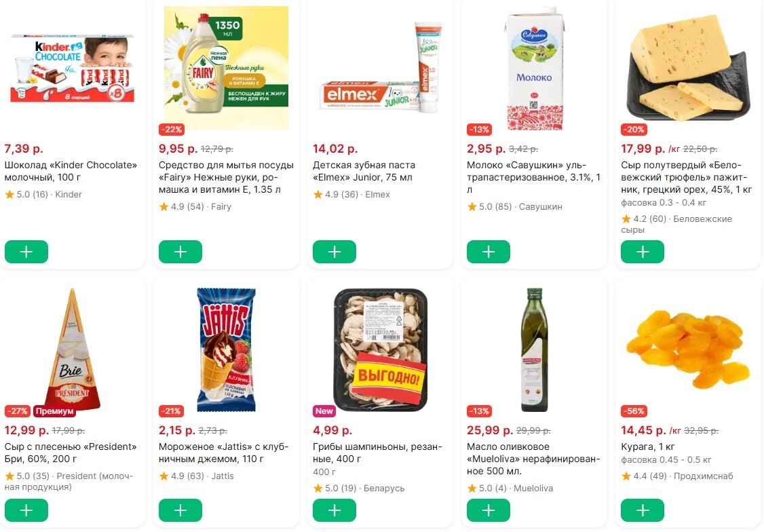This screenshot has width=764, height=532.
Task: Add Mueloliva olive oil to cart
Action: pyautogui.click(x=489, y=510)
